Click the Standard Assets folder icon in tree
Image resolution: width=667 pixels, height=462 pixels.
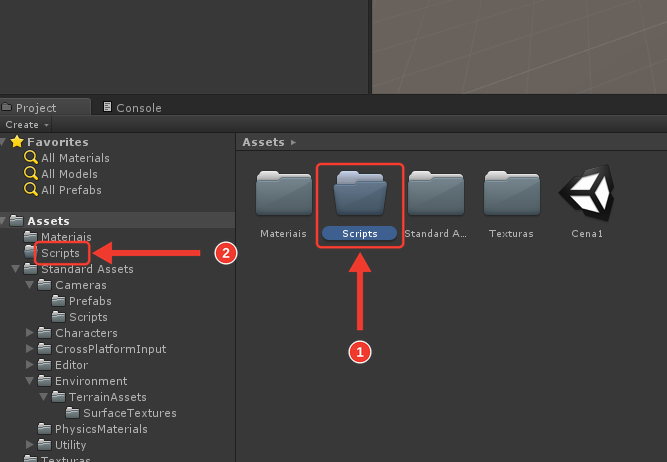(31, 268)
